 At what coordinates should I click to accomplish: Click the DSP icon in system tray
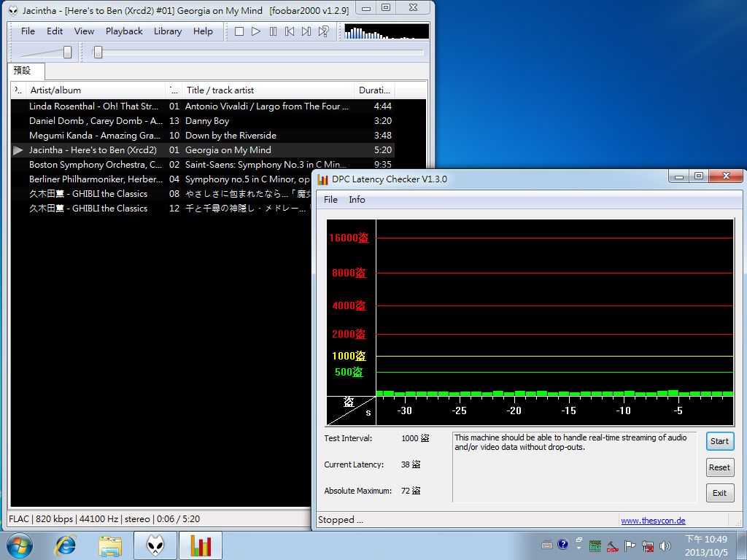pos(612,545)
